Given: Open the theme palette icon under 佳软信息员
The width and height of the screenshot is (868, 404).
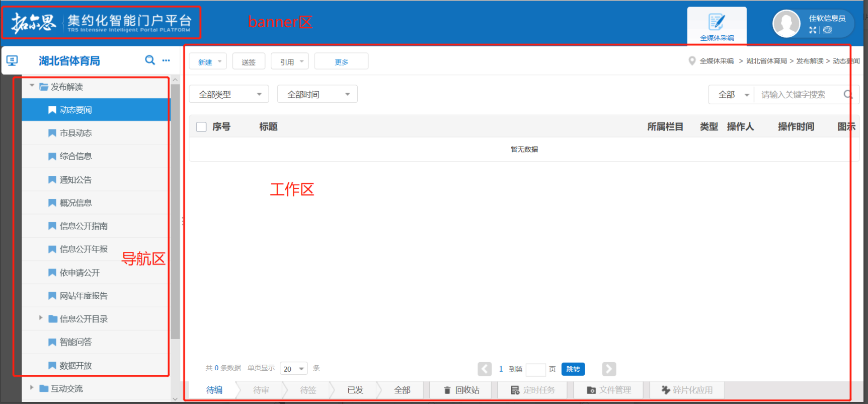Looking at the screenshot, I should click(828, 30).
